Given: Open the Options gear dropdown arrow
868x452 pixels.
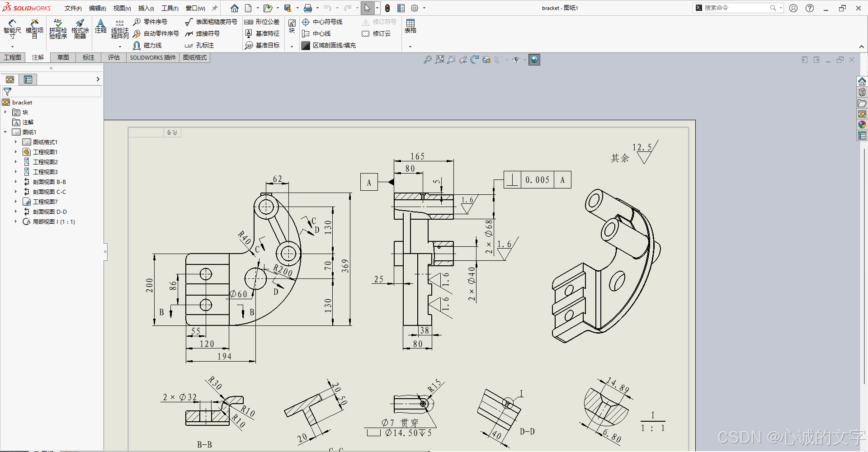Looking at the screenshot, I should point(425,8).
